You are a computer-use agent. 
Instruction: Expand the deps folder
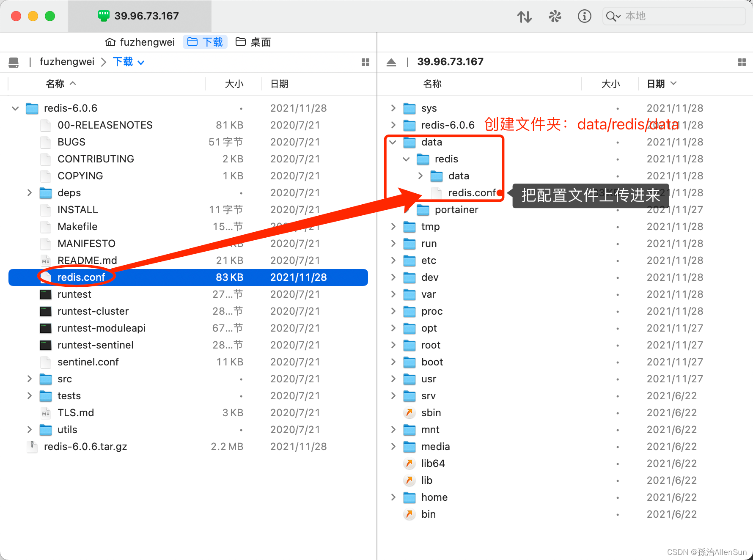(x=29, y=193)
